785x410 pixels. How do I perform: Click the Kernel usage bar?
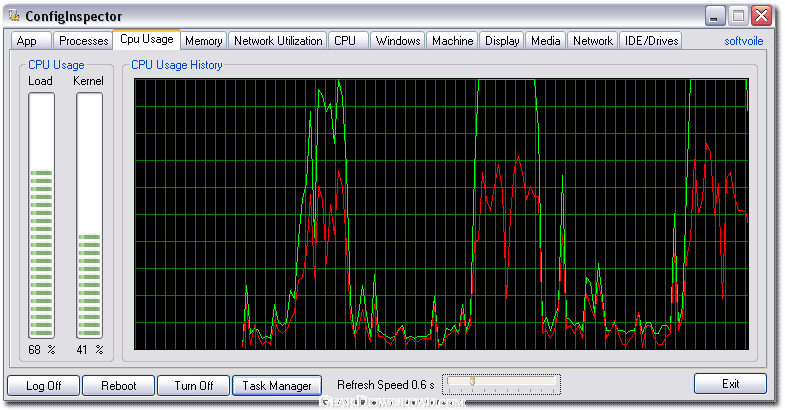[x=90, y=216]
